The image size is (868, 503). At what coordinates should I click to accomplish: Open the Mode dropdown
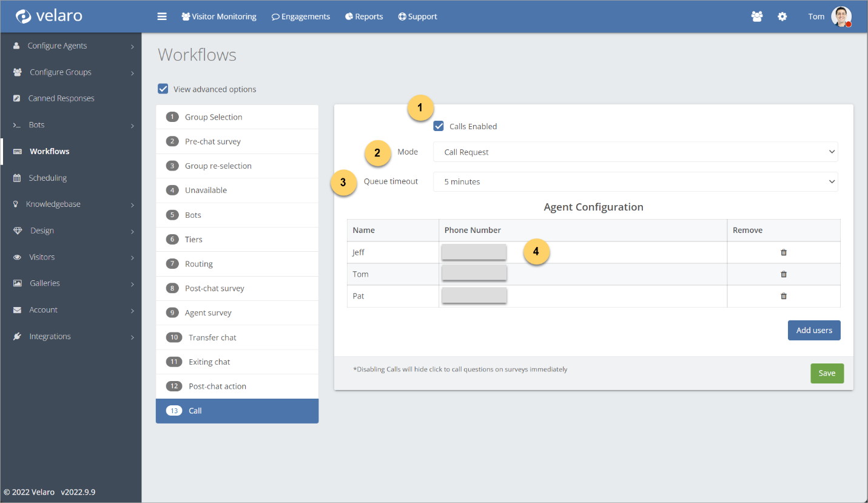coord(635,152)
